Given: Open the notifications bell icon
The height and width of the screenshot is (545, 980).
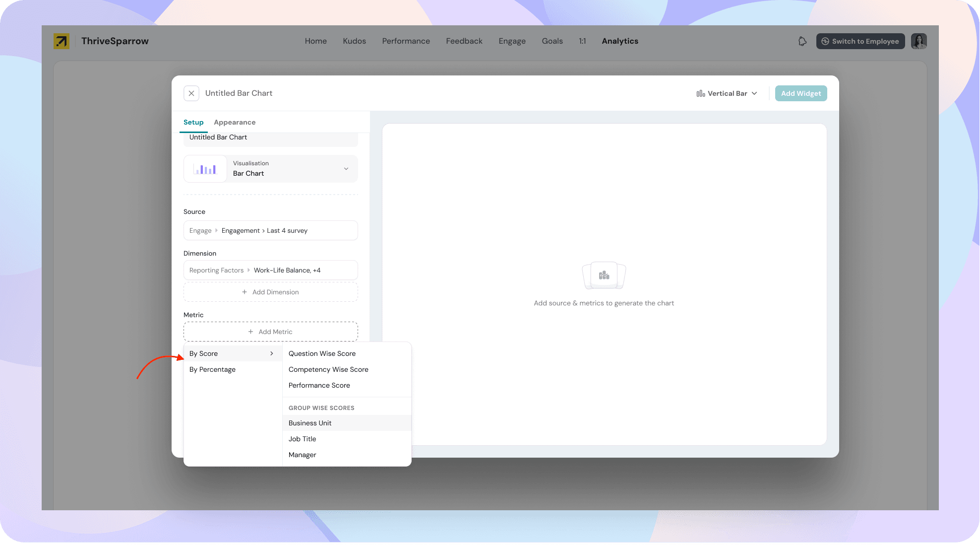Looking at the screenshot, I should click(802, 41).
